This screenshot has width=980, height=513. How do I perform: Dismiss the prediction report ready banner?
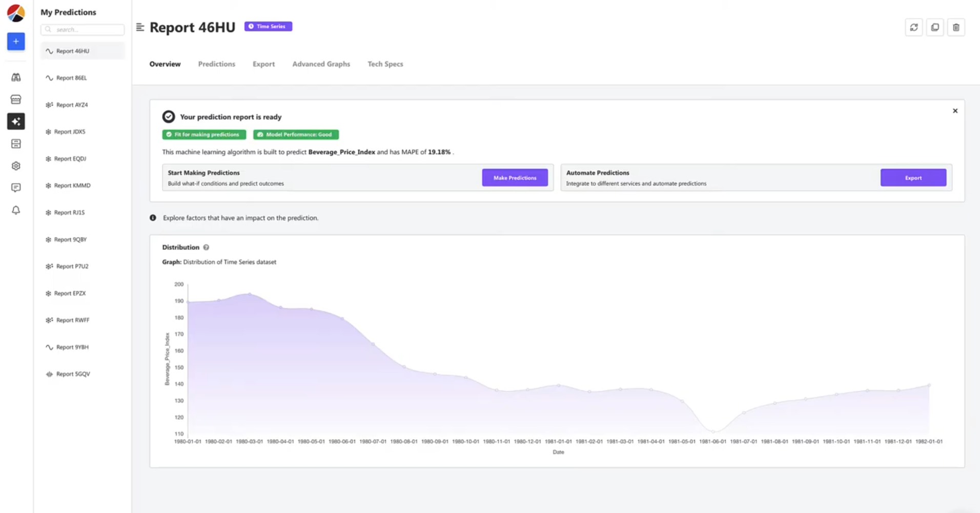955,111
